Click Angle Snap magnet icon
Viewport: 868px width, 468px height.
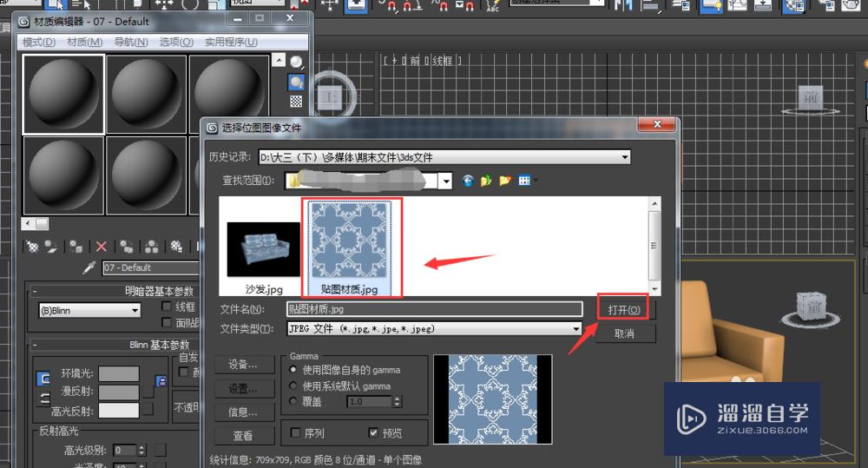[412, 6]
